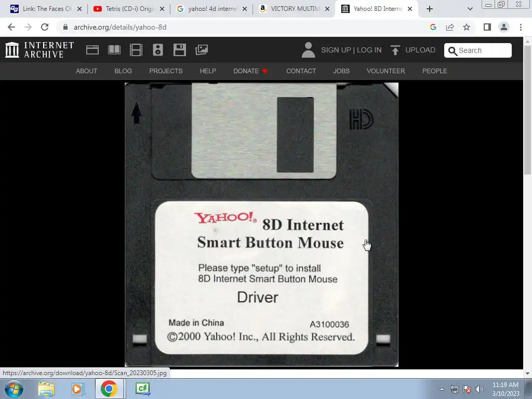Open the VOLUNTEER link

[x=386, y=71]
